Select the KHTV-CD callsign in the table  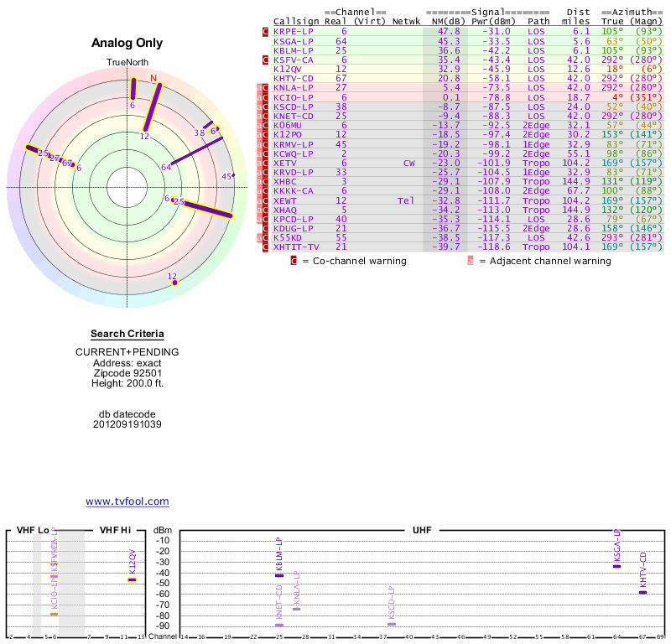click(x=293, y=78)
